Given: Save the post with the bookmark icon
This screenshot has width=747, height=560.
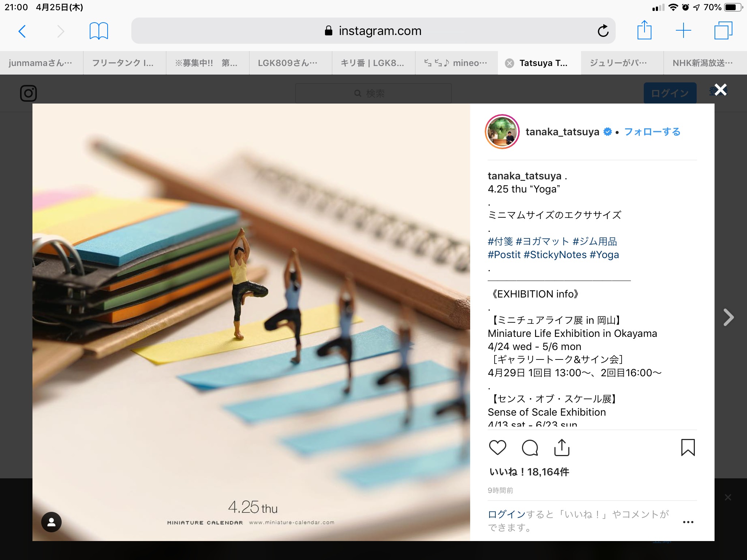Looking at the screenshot, I should (688, 447).
